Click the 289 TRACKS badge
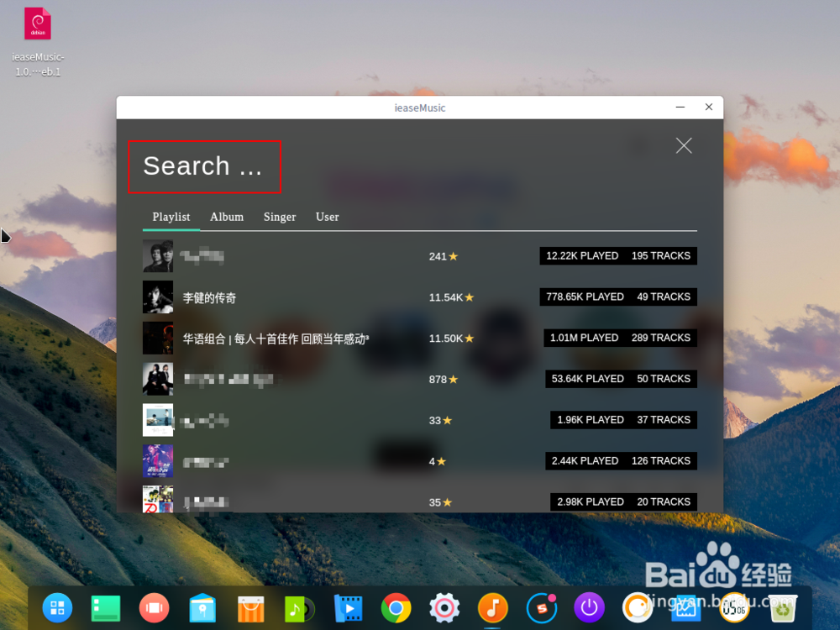This screenshot has height=630, width=840. 661,338
